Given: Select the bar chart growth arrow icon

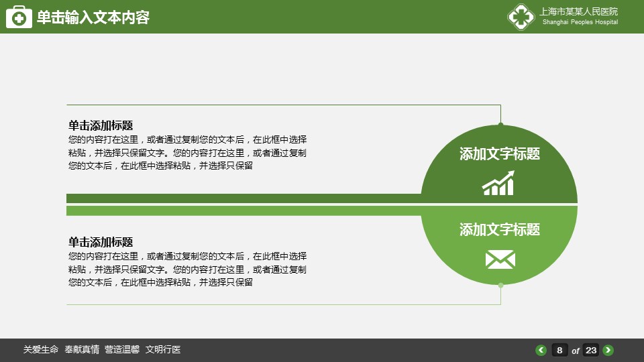Looking at the screenshot, I should [498, 183].
